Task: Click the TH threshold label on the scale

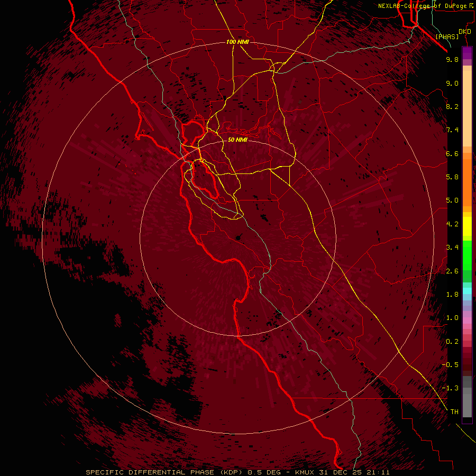Action: [454, 412]
